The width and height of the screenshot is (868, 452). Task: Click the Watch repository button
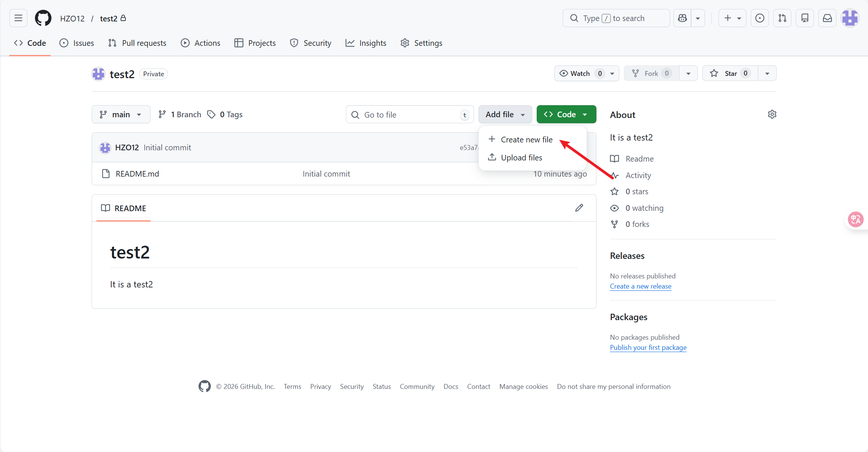click(x=580, y=73)
